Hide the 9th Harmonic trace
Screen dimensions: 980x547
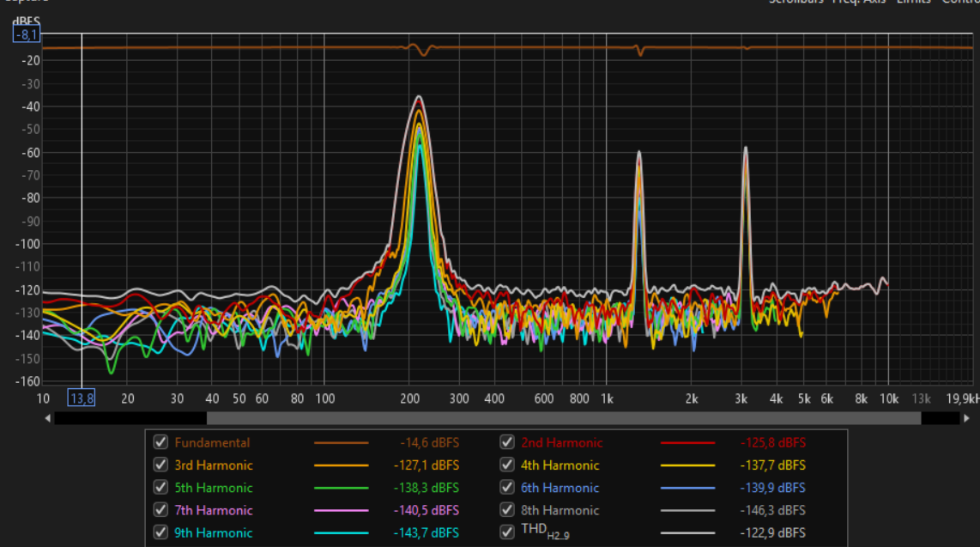click(160, 532)
